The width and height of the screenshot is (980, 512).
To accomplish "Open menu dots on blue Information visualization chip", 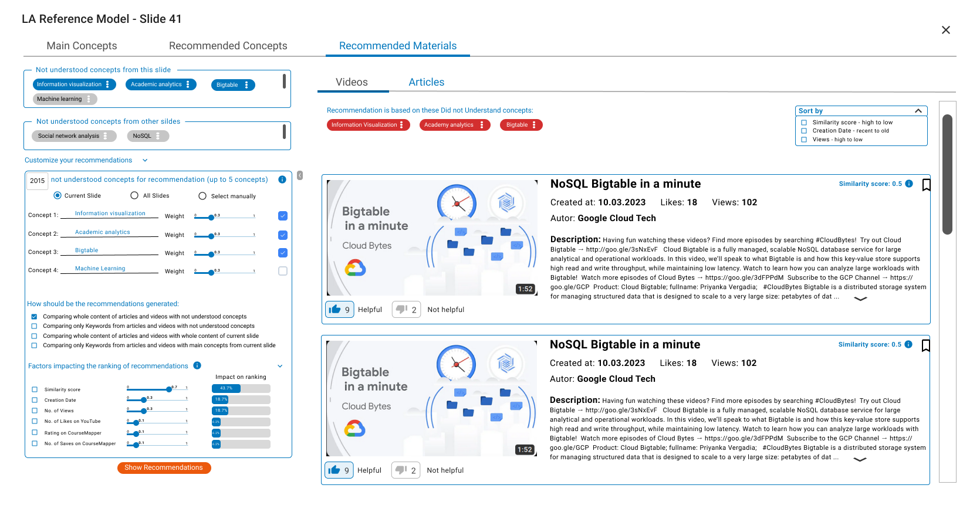I will click(x=107, y=84).
